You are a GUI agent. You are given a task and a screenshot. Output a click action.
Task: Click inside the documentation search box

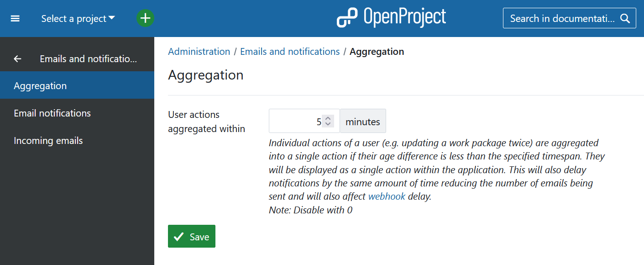(x=561, y=18)
